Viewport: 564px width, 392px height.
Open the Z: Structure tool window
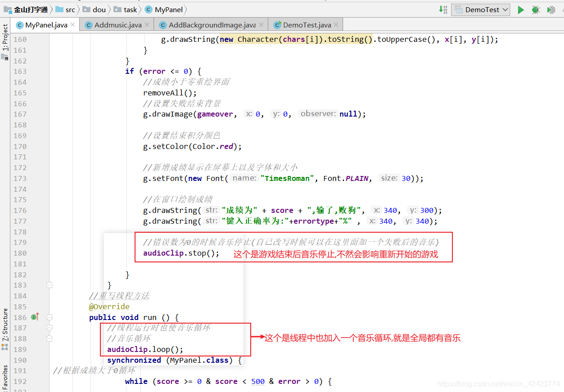pyautogui.click(x=5, y=325)
